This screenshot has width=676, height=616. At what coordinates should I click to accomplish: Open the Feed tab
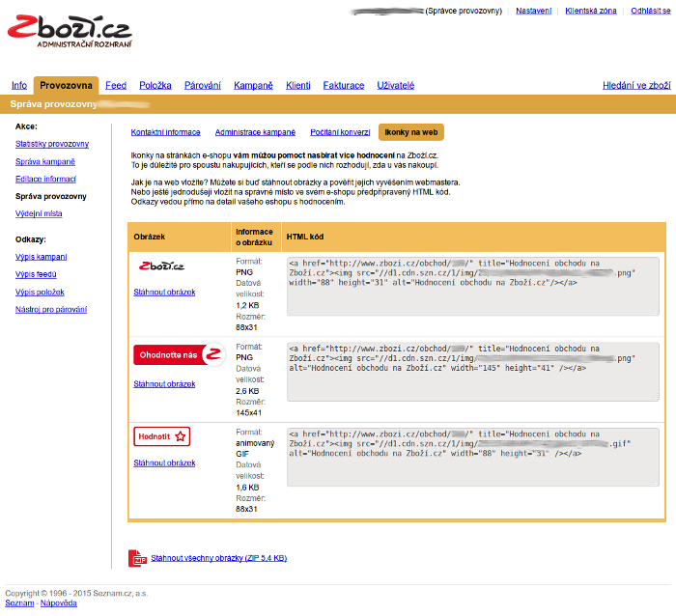tap(116, 85)
